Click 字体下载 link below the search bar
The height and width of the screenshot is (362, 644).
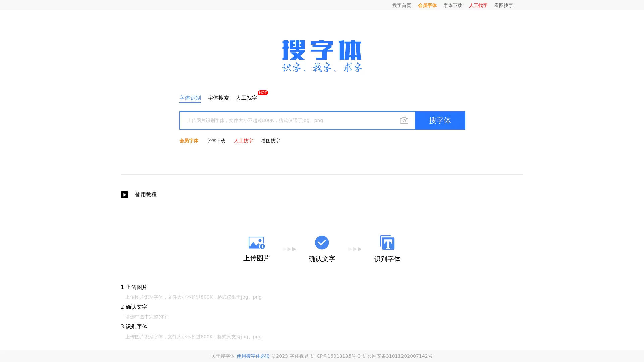[x=216, y=141]
